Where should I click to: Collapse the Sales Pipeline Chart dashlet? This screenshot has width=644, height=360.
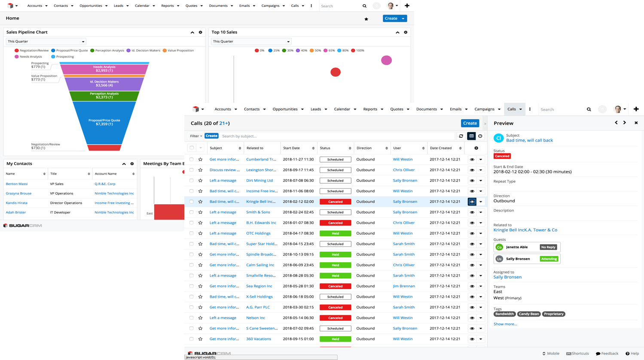coord(192,32)
